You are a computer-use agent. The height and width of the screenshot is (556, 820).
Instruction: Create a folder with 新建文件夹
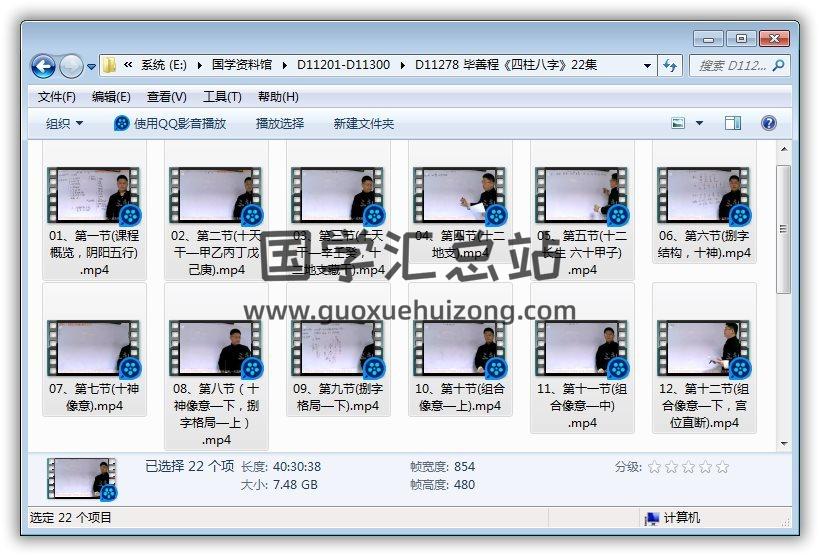(x=363, y=123)
